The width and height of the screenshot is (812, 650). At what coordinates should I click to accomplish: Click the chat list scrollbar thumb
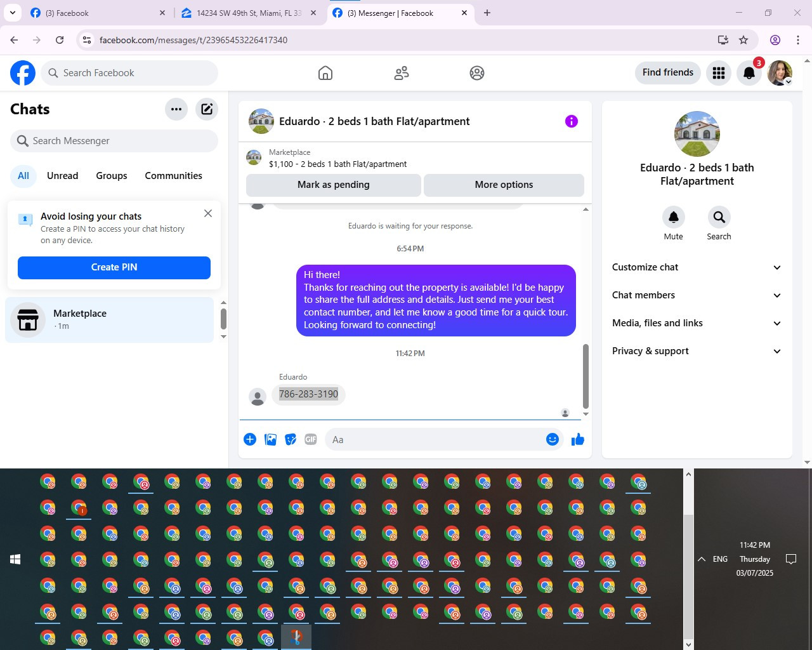223,319
